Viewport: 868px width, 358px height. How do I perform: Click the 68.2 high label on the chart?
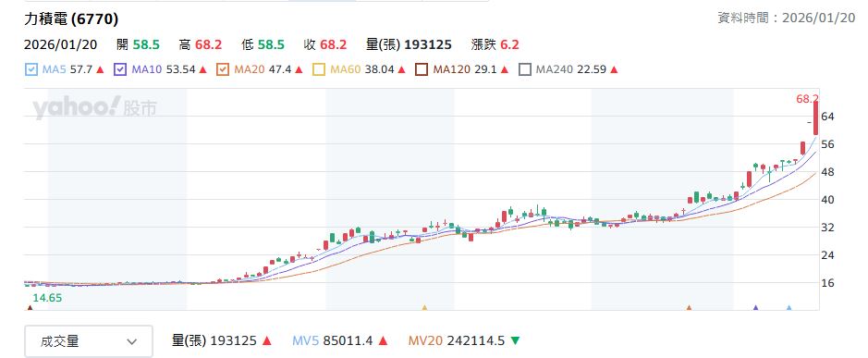click(x=807, y=99)
